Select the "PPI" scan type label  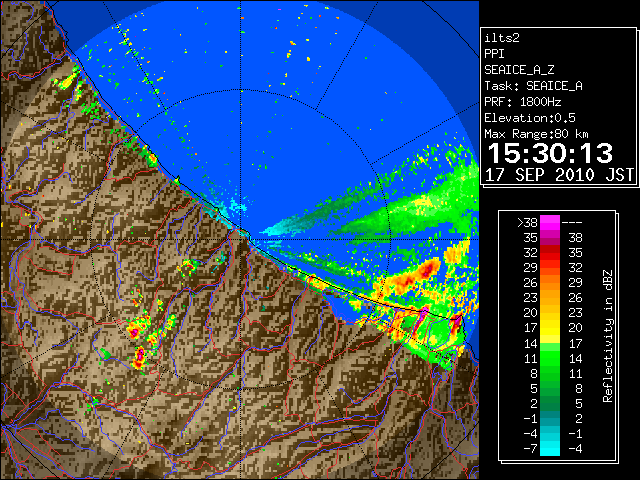pos(494,54)
